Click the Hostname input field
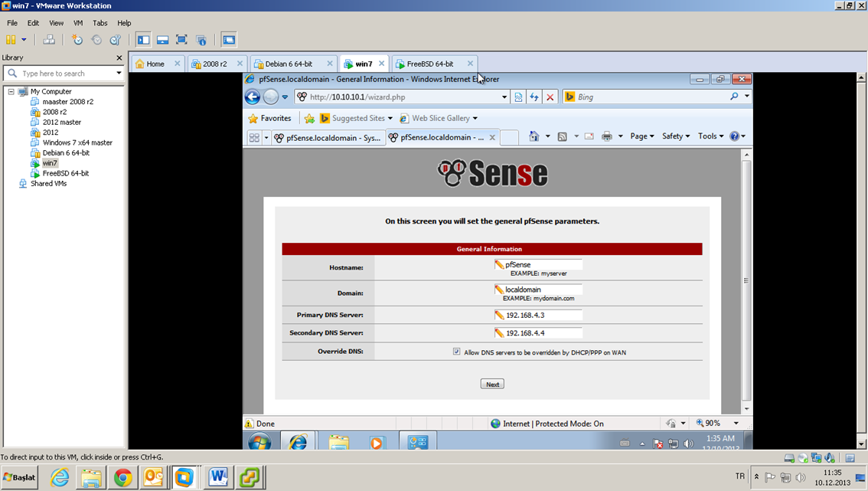The height and width of the screenshot is (491, 868). click(x=538, y=264)
